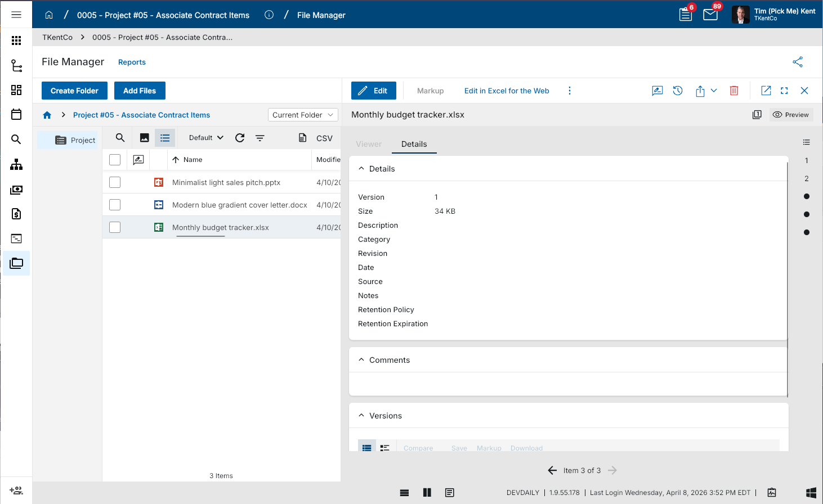Open file in new window icon

tap(766, 91)
